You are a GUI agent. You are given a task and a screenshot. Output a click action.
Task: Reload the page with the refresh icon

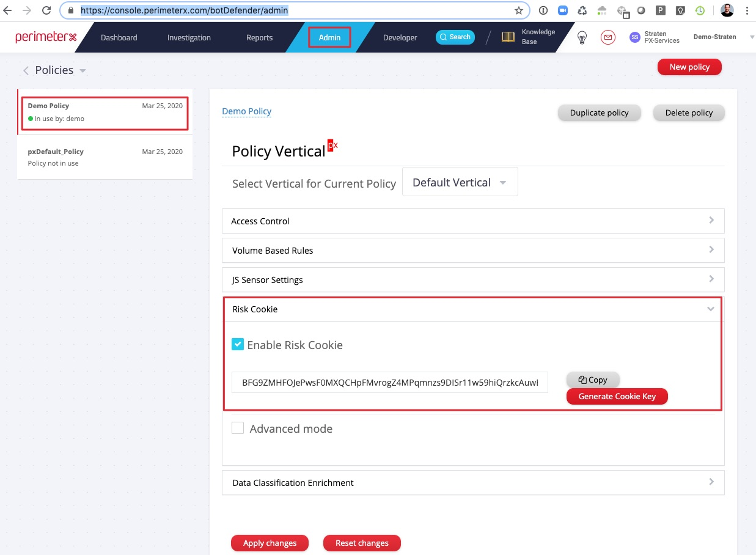tap(46, 10)
